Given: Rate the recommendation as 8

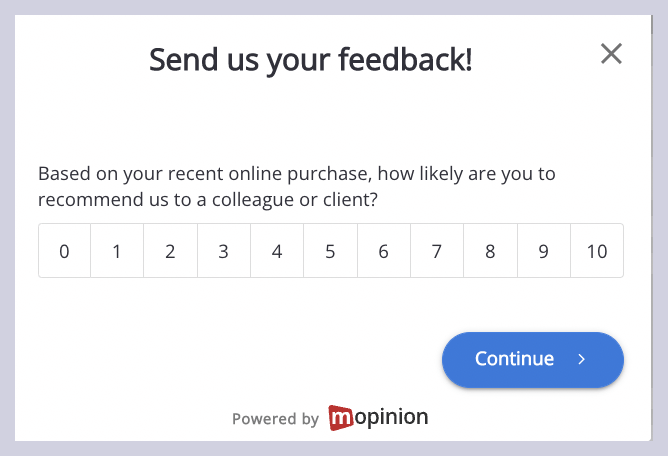Looking at the screenshot, I should click(x=490, y=251).
